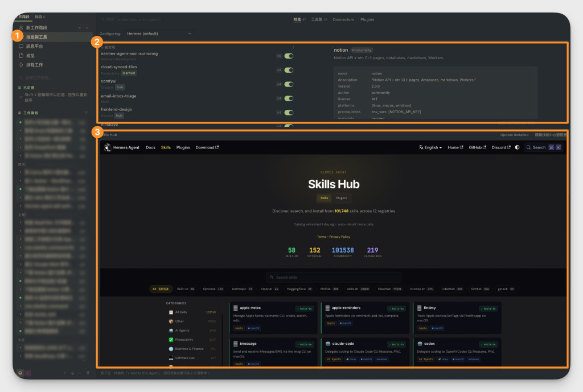Toggle off the hermes-agent-skill-authoring skill
The height and width of the screenshot is (392, 583).
(x=289, y=56)
